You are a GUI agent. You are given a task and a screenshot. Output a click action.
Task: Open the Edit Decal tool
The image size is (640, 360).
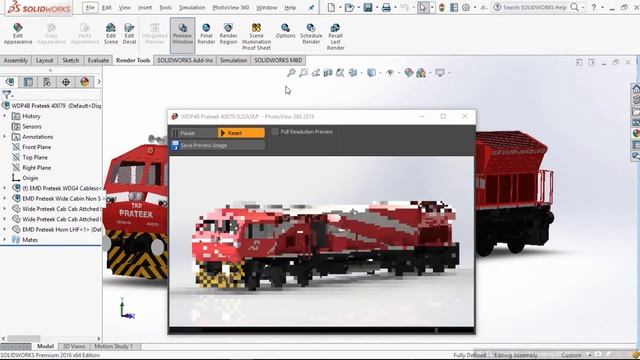pos(129,33)
